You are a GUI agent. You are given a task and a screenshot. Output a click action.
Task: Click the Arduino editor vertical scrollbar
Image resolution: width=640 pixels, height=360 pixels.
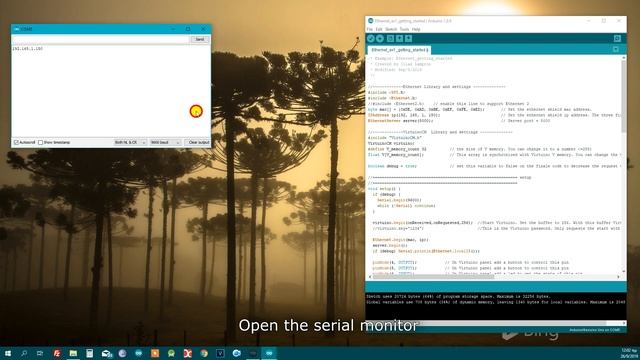tap(623, 96)
